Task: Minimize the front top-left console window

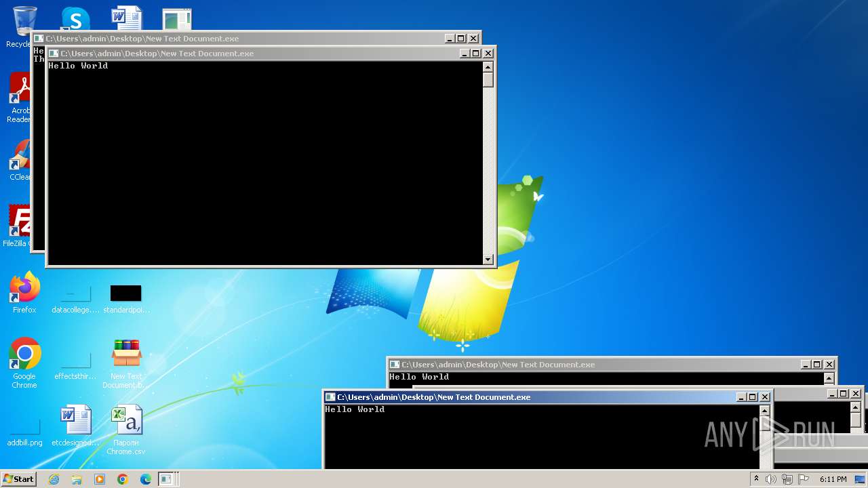Action: pyautogui.click(x=465, y=54)
